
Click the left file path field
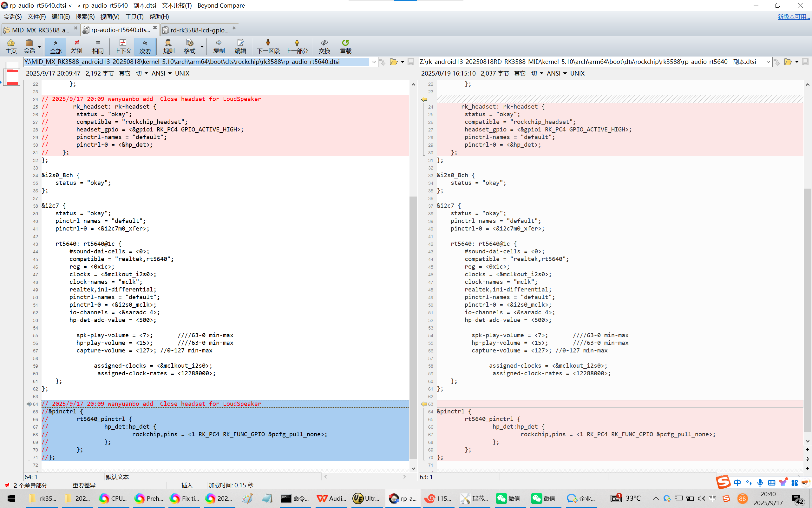click(197, 62)
